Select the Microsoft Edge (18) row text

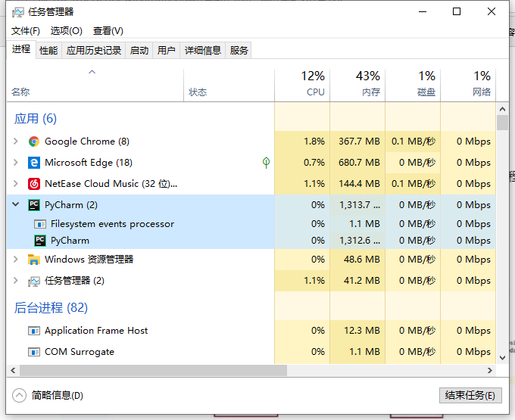tap(89, 163)
